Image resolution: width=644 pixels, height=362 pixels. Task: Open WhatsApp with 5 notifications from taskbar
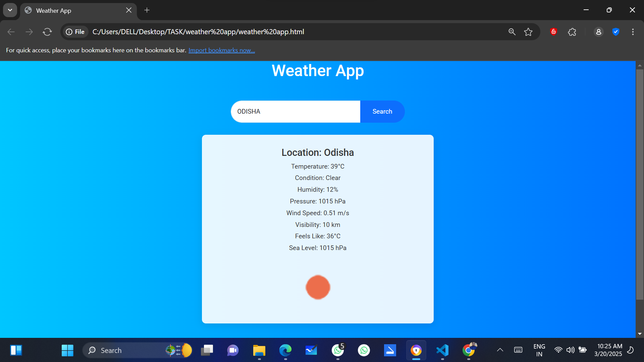(338, 350)
